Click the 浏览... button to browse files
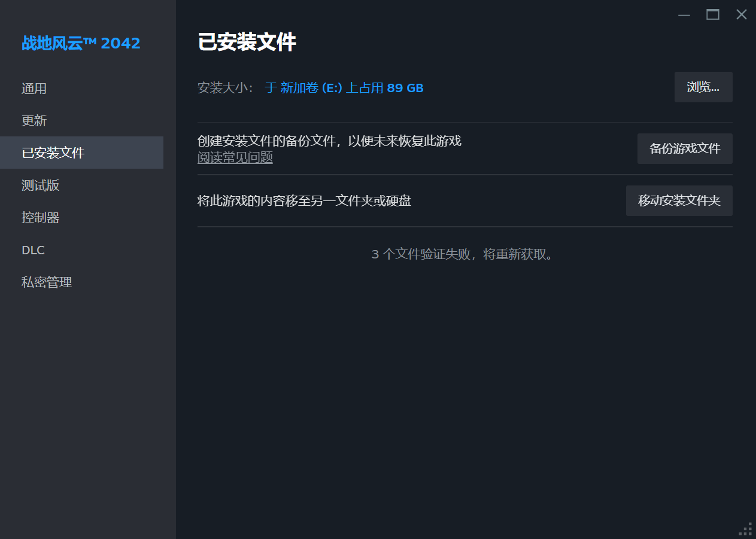The height and width of the screenshot is (539, 756). point(703,87)
